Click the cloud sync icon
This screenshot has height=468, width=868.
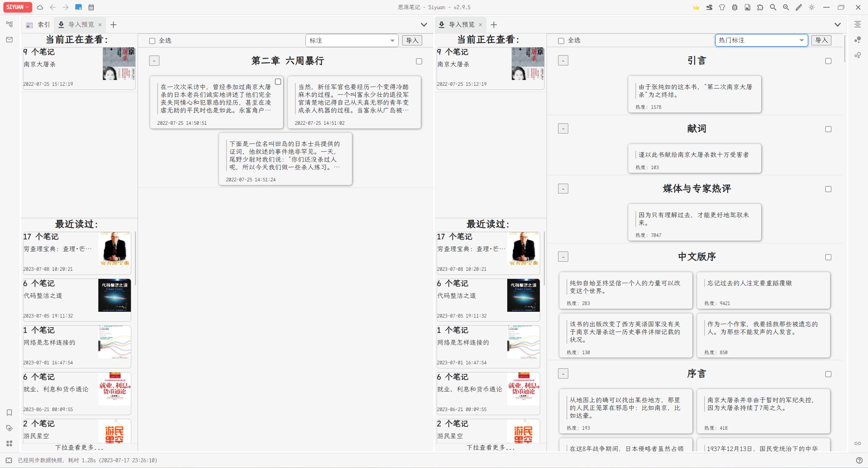(40, 7)
